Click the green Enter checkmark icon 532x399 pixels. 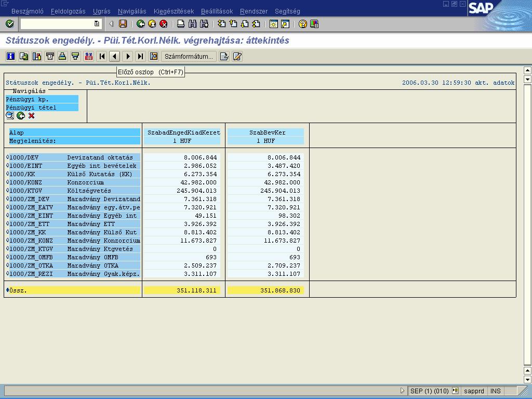click(10, 24)
